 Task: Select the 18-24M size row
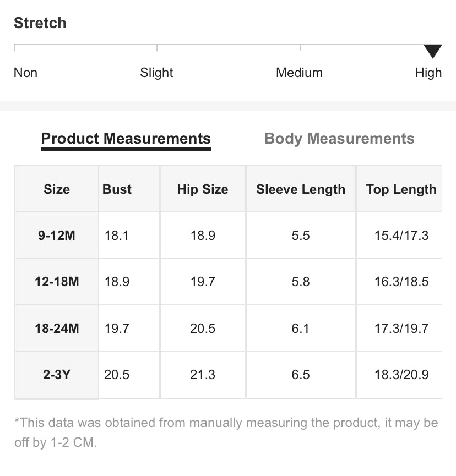[228, 328]
